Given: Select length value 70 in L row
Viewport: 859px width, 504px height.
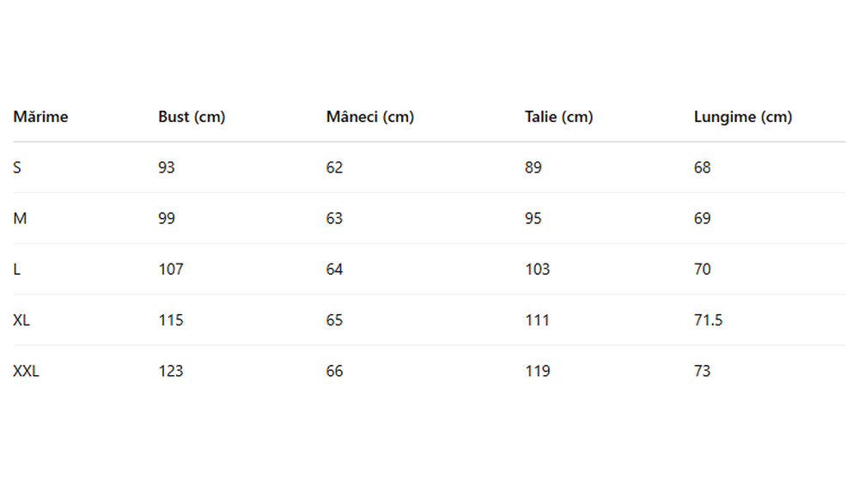Looking at the screenshot, I should [703, 270].
